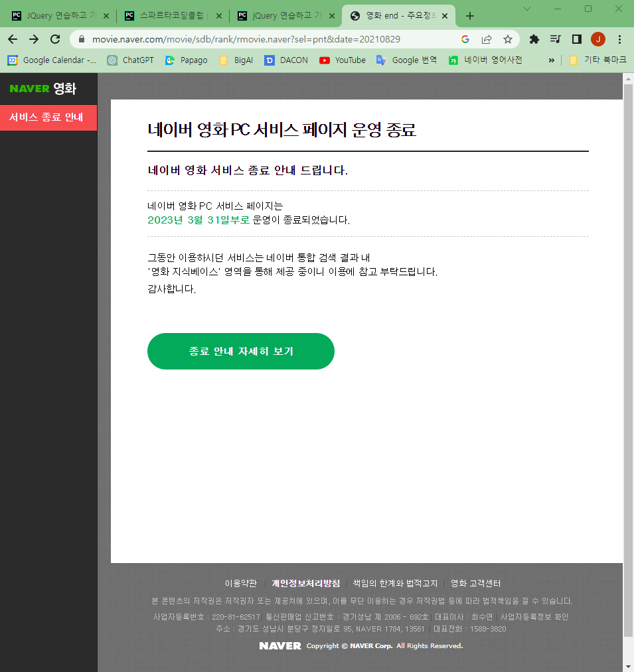Close the 영화 end tab
The image size is (634, 672).
(x=445, y=16)
